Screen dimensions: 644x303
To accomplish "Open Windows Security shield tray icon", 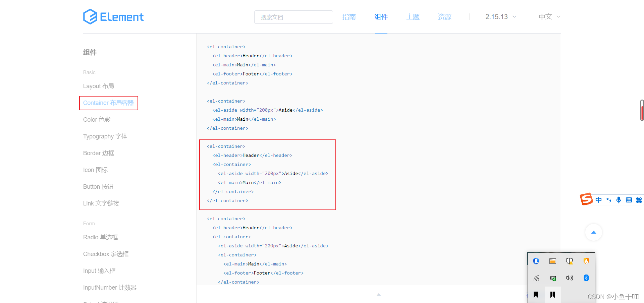I will [x=570, y=261].
